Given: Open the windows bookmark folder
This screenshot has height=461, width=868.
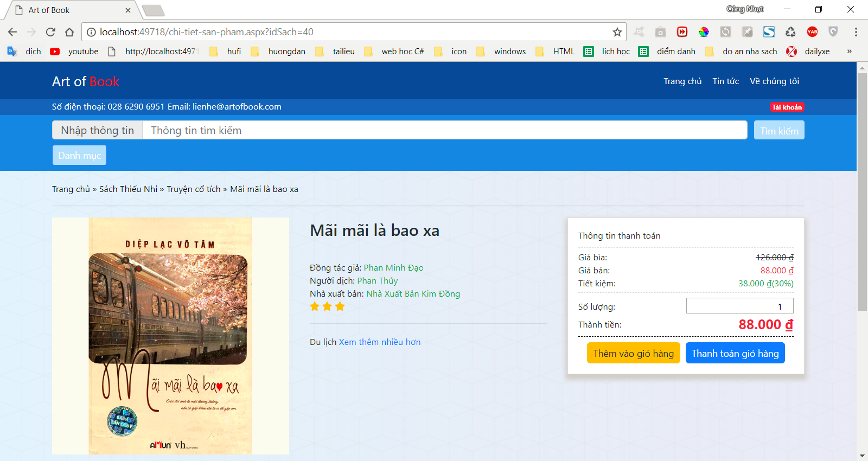Looking at the screenshot, I should (x=501, y=52).
